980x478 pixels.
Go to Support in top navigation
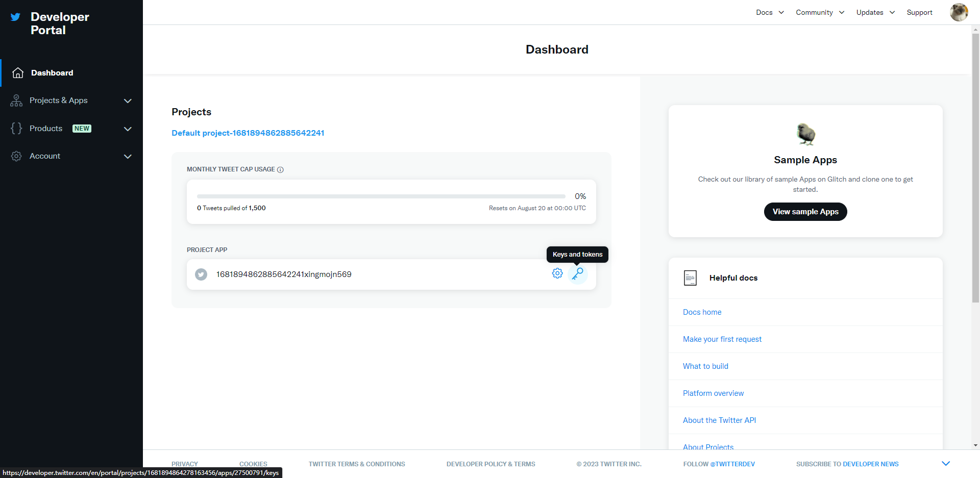[x=919, y=12]
